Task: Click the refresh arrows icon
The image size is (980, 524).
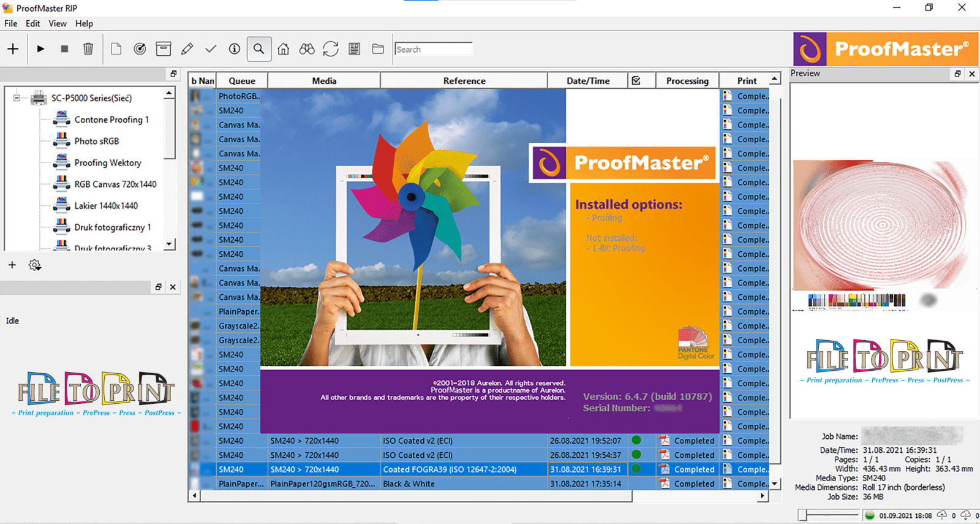Action: pyautogui.click(x=331, y=49)
